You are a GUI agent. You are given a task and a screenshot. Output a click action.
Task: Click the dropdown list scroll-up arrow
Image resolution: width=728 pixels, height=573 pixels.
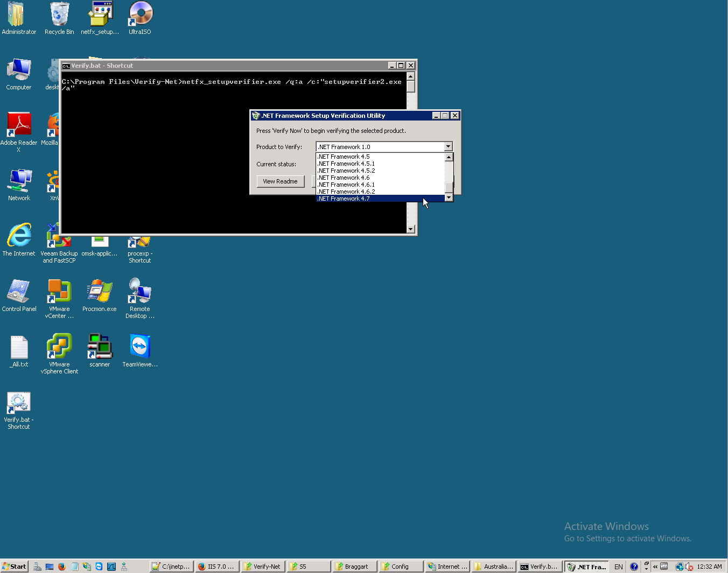449,157
